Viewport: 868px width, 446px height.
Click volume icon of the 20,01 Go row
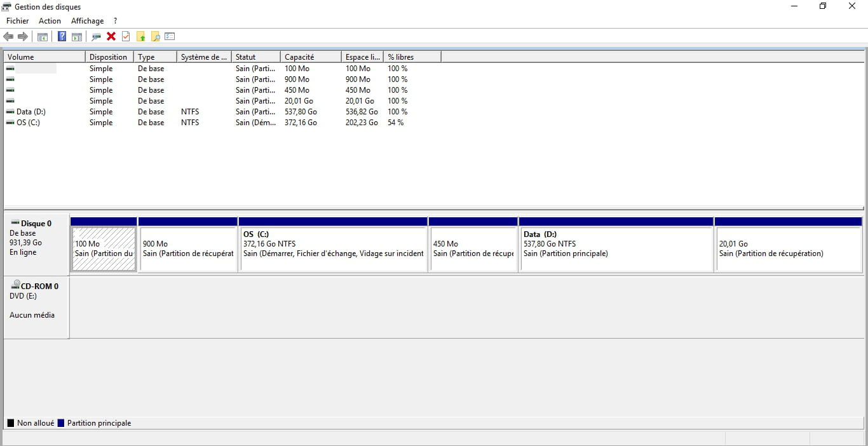tap(10, 100)
